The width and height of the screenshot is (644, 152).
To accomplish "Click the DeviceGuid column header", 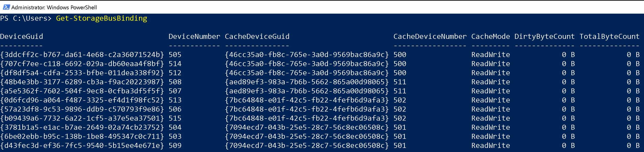I will pyautogui.click(x=21, y=37).
